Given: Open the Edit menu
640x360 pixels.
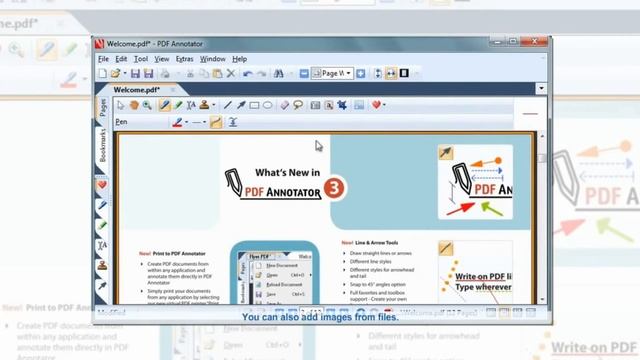Looking at the screenshot, I should [121, 59].
